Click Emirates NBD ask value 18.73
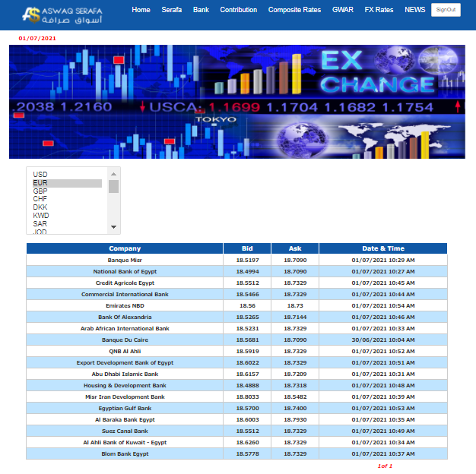Image resolution: width=476 pixels, height=474 pixels. [x=295, y=305]
